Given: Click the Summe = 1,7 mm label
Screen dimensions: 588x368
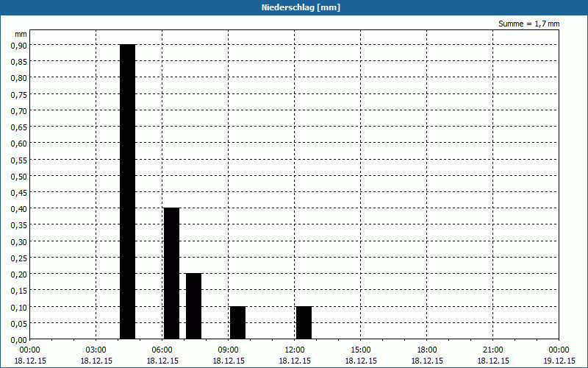Looking at the screenshot, I should point(528,24).
